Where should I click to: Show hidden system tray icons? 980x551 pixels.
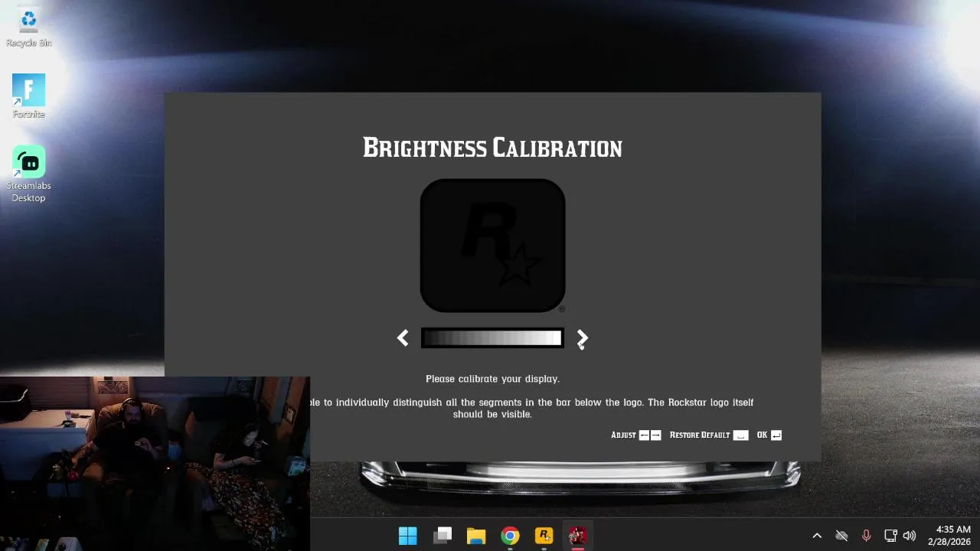(x=817, y=536)
